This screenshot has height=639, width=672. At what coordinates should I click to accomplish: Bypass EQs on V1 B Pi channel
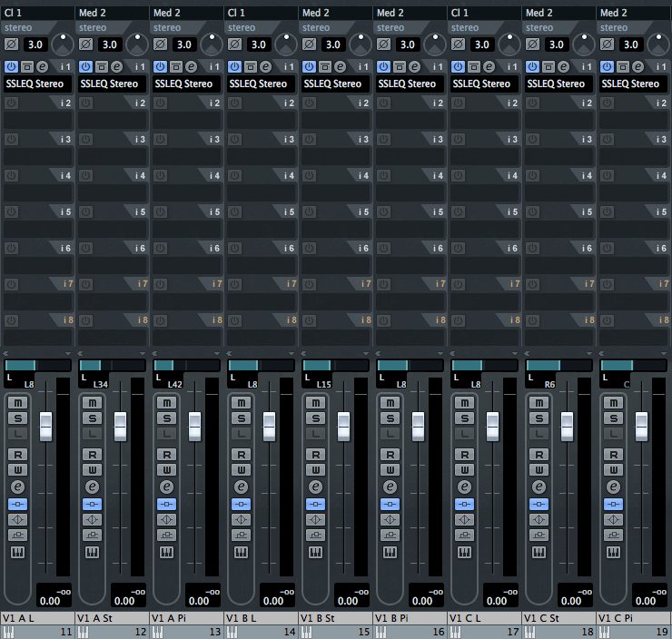[x=390, y=519]
